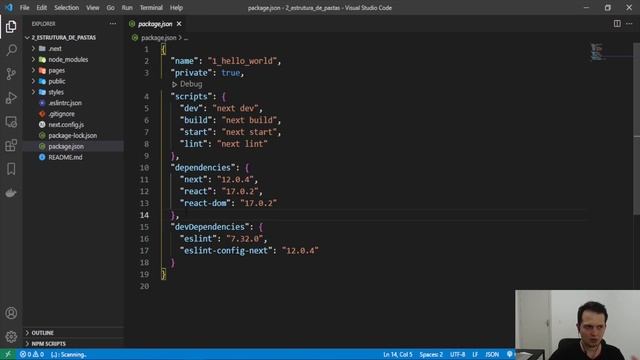640x360 pixels.
Task: Open editor More Actions ellipsis
Action: pos(629,24)
